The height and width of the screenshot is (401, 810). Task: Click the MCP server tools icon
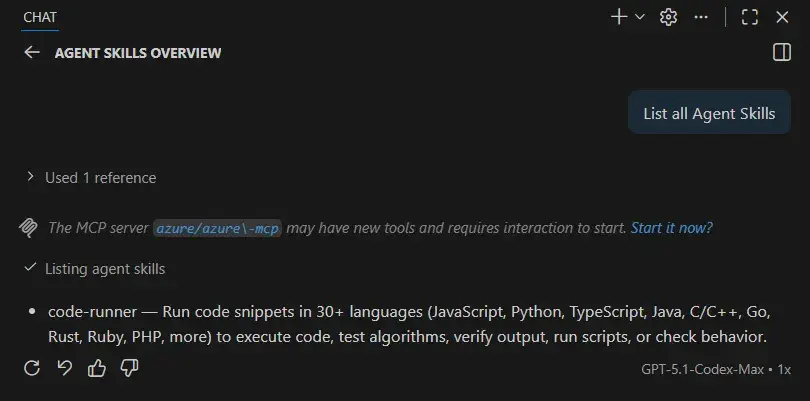(29, 228)
